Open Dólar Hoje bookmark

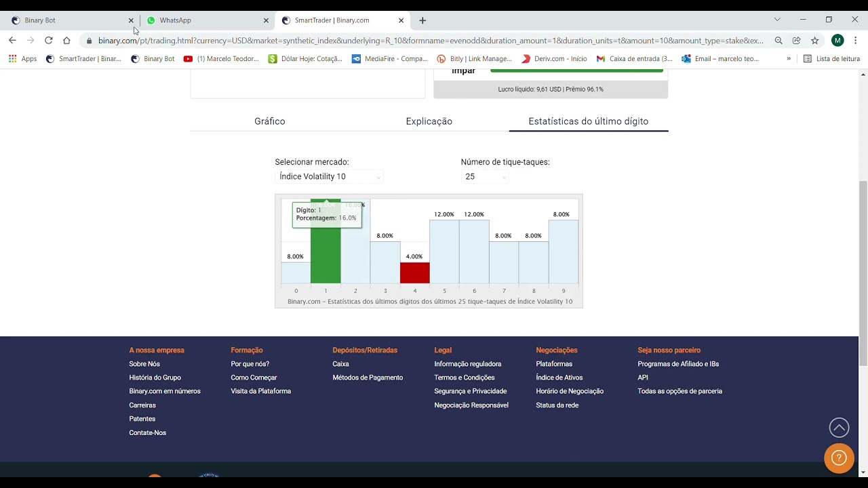(x=305, y=59)
